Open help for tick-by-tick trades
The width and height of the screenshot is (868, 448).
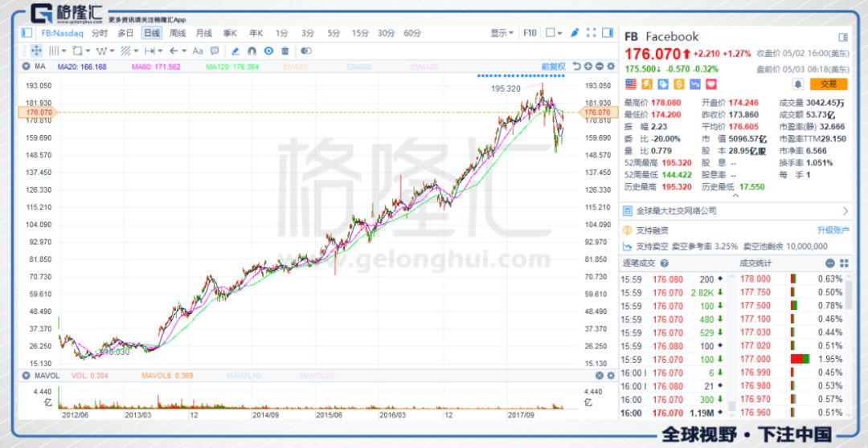point(665,263)
